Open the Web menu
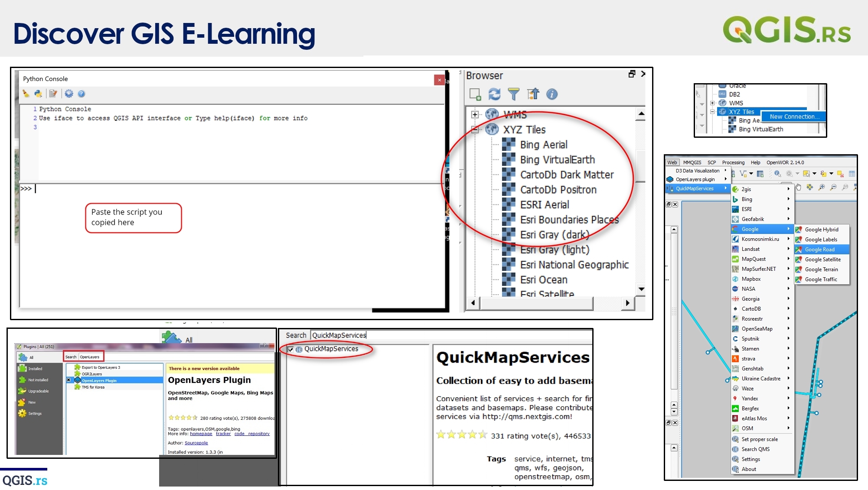This screenshot has height=490, width=868. point(672,162)
